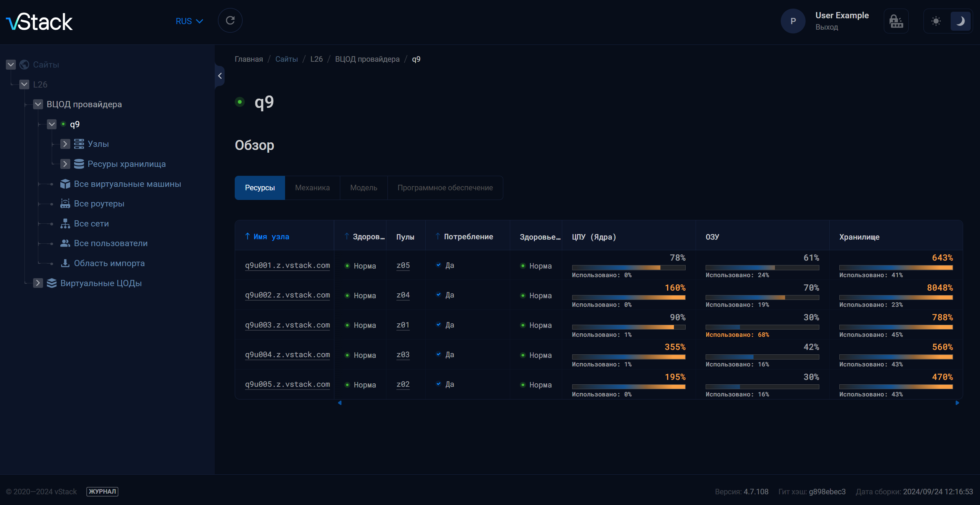Open the password change lock icon
Viewport: 980px width, 505px height.
[896, 21]
